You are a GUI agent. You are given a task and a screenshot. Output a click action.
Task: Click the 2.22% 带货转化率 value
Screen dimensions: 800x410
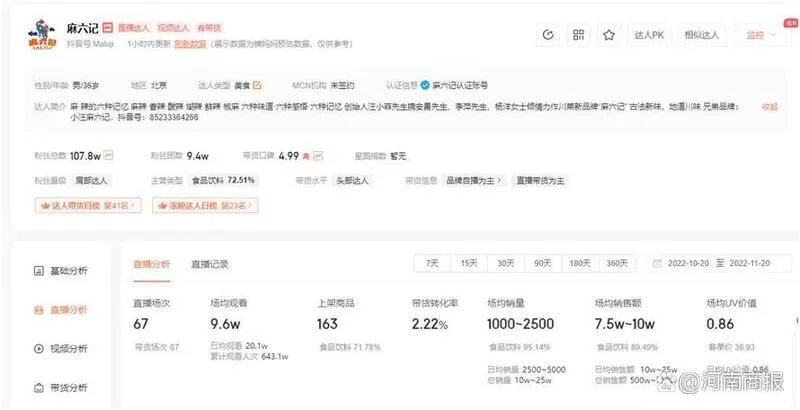pos(430,324)
